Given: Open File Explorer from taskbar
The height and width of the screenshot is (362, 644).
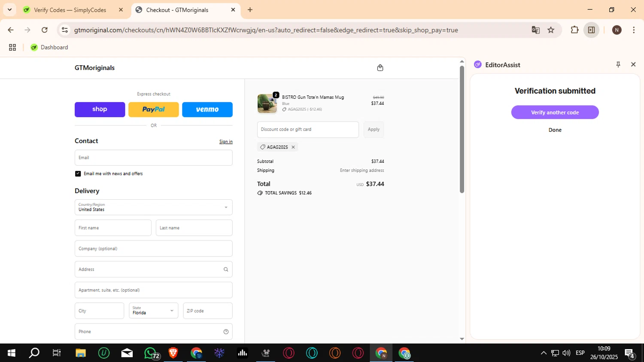Looking at the screenshot, I should point(81,353).
